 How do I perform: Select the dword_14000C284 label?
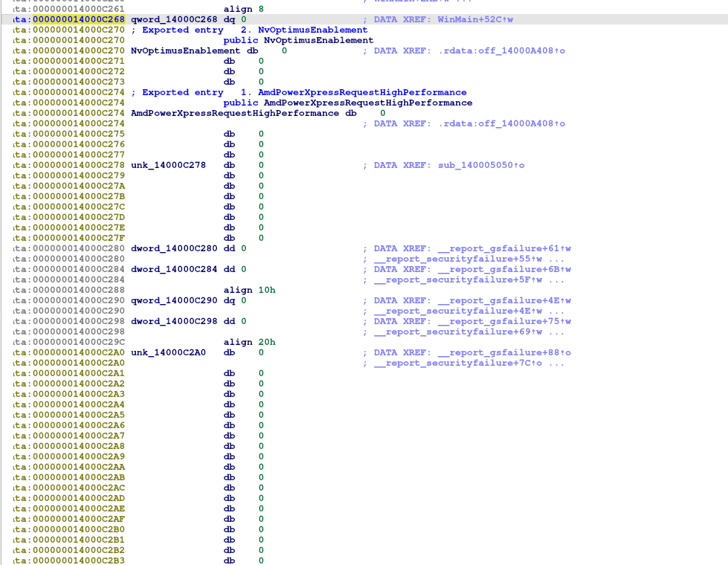175,269
